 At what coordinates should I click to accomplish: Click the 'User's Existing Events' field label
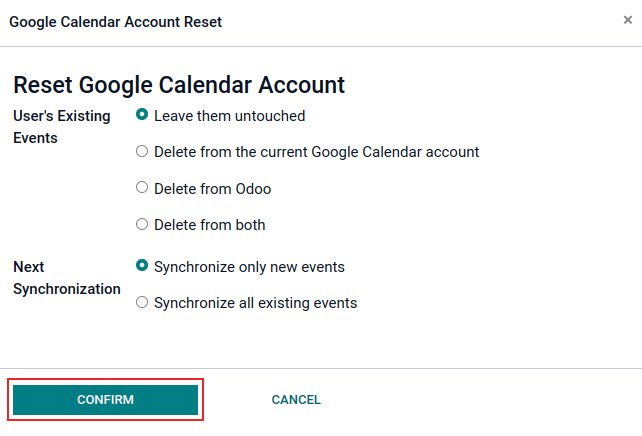coord(61,127)
